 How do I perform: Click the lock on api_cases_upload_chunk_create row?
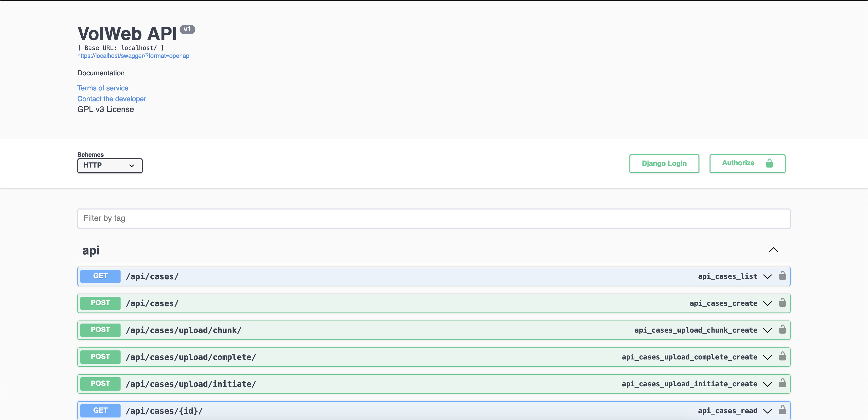[x=782, y=329]
